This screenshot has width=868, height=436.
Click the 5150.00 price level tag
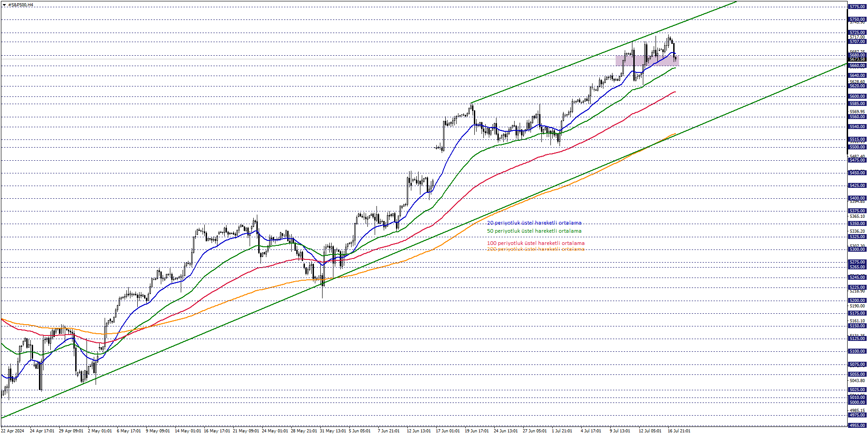pyautogui.click(x=857, y=326)
